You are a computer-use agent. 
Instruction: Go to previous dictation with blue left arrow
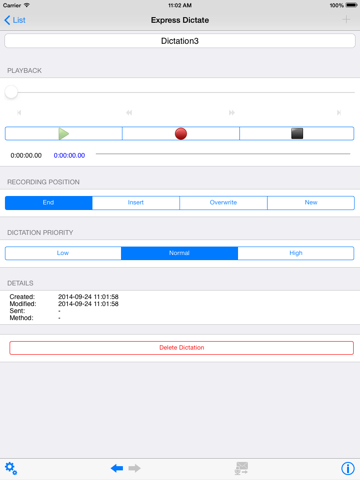(117, 468)
